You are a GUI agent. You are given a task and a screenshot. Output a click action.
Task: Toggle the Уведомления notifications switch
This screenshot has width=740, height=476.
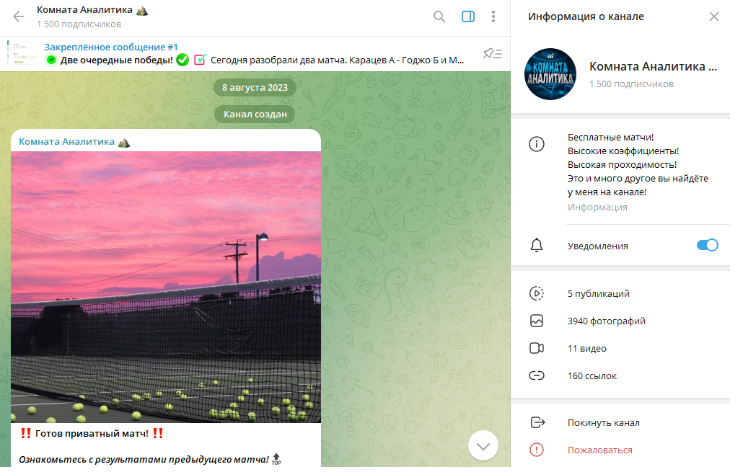tap(707, 245)
